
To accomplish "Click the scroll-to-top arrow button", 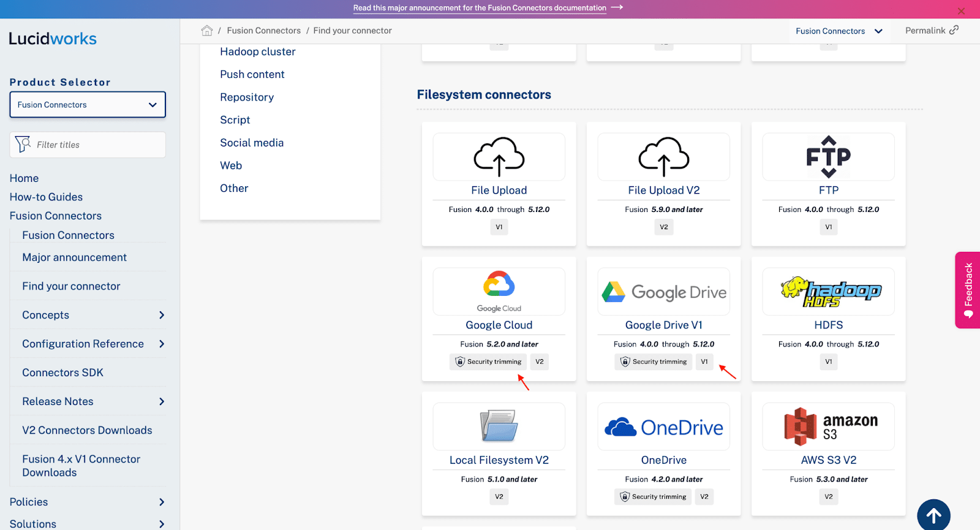I will click(933, 515).
